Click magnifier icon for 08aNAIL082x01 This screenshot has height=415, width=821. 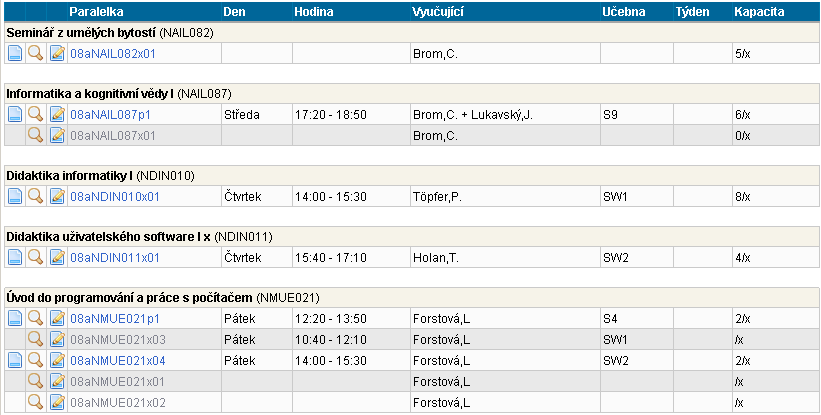[x=35, y=52]
